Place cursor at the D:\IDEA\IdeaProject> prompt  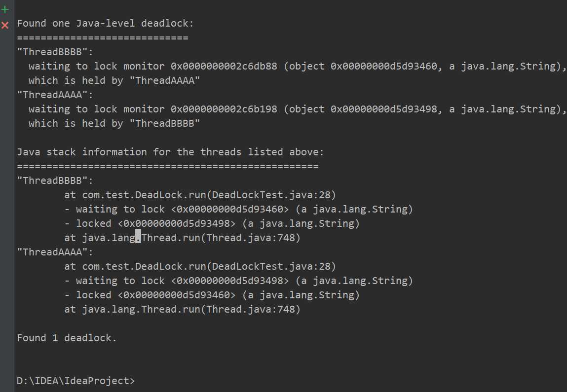(76, 381)
